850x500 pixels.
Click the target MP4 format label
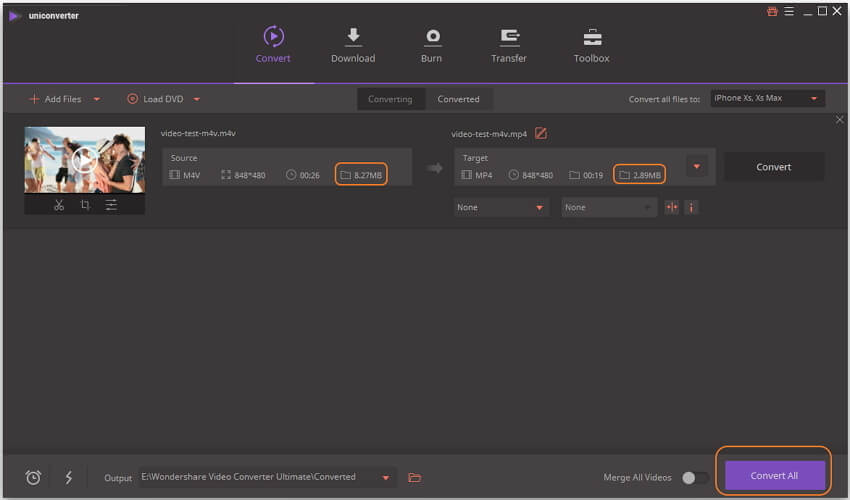(x=477, y=175)
